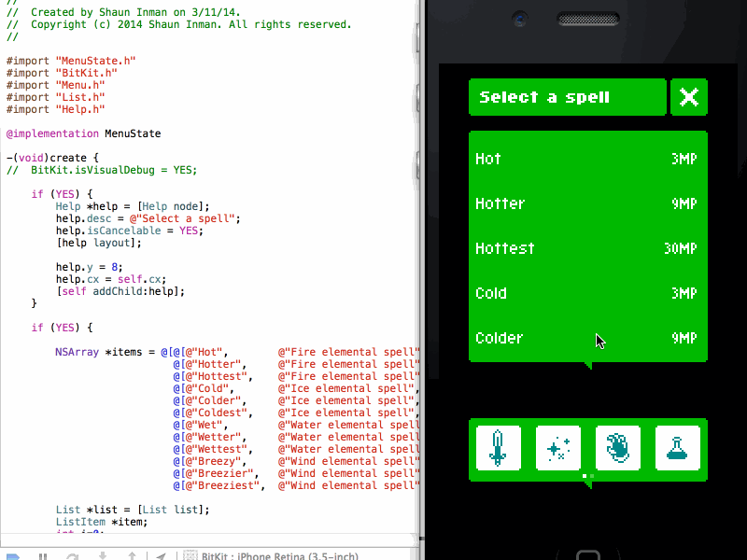Close the Select a spell menu
The height and width of the screenshot is (560, 747).
[x=689, y=97]
